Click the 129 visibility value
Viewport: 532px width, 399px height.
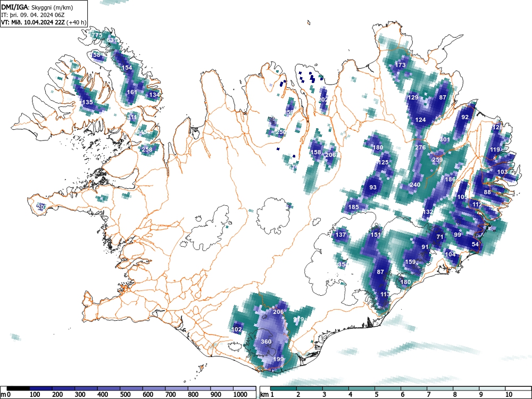coord(413,97)
